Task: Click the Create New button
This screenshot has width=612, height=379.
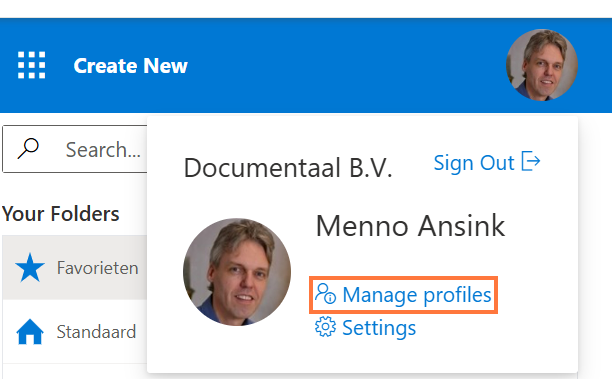Action: click(130, 66)
